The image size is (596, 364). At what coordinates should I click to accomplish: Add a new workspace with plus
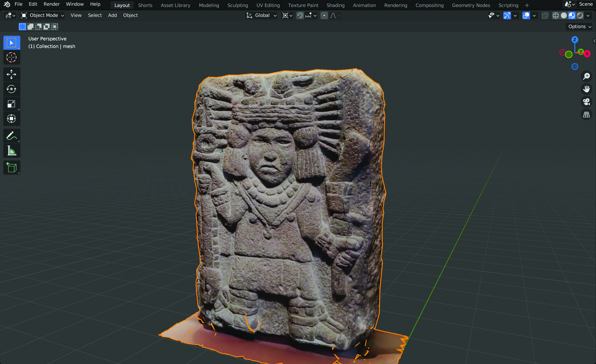coord(527,5)
